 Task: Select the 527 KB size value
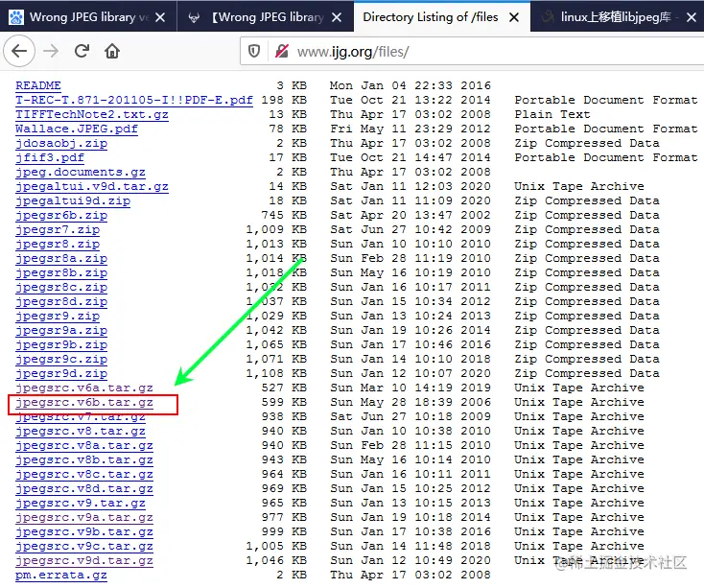[x=284, y=388]
